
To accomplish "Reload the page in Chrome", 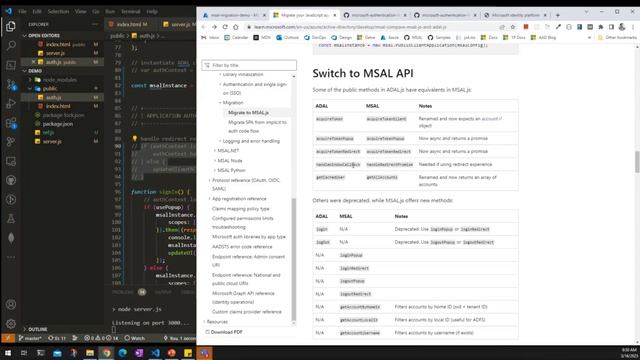I will point(225,27).
